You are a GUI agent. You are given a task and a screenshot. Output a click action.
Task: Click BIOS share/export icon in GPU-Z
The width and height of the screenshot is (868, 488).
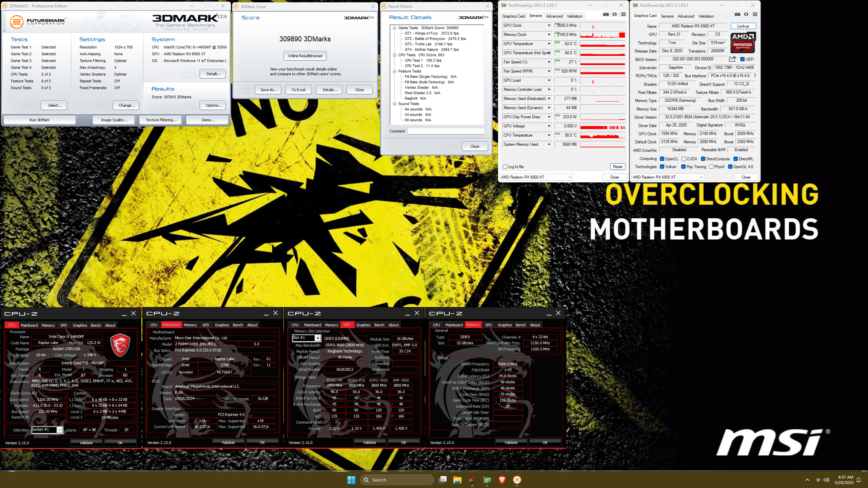tap(732, 59)
